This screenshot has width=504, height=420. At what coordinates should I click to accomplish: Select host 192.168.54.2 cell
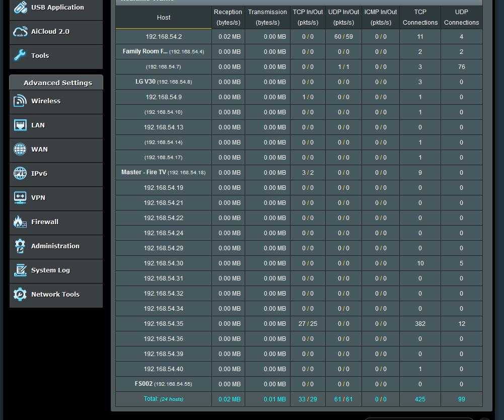(x=164, y=37)
